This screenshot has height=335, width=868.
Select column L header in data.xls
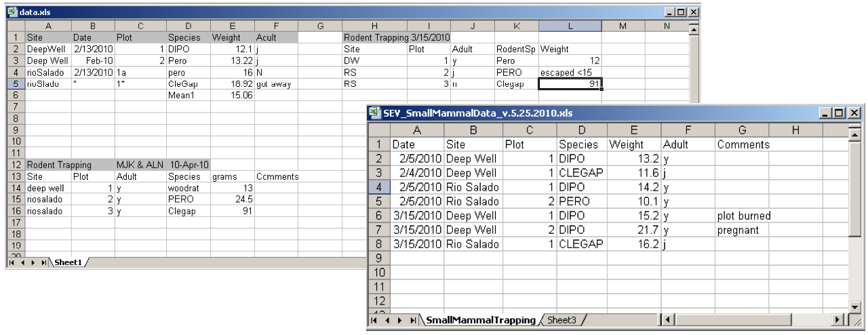point(570,25)
